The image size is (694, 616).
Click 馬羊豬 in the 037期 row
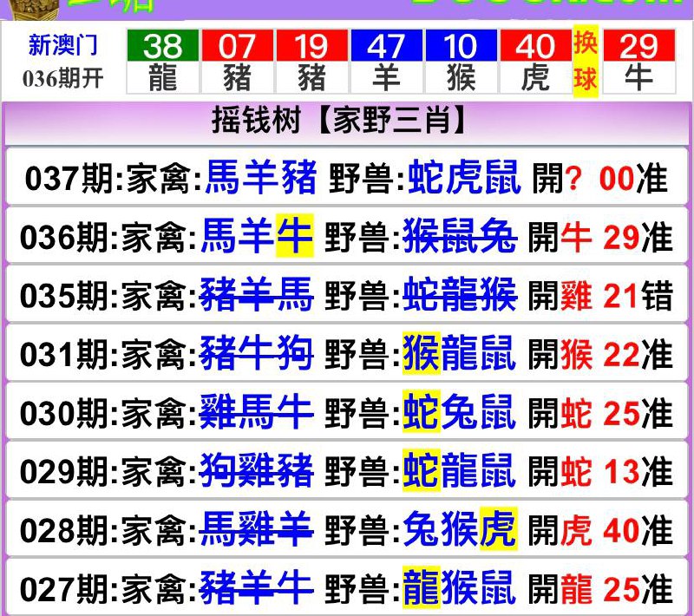pos(261,178)
